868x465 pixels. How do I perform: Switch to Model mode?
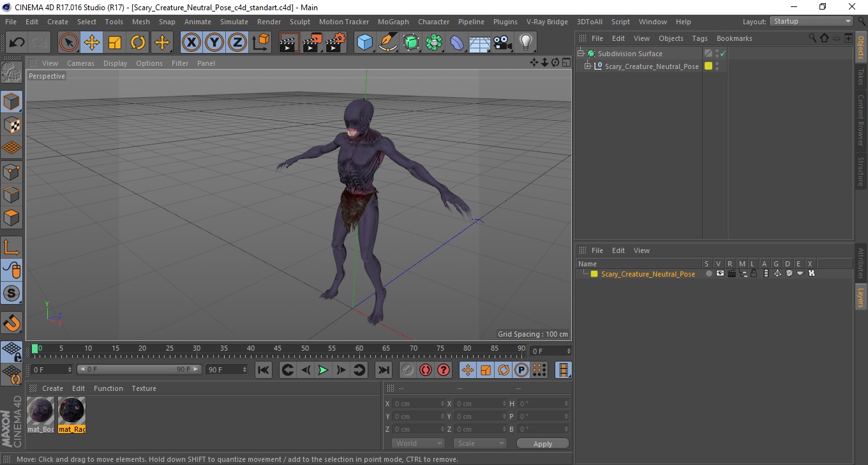click(x=11, y=102)
